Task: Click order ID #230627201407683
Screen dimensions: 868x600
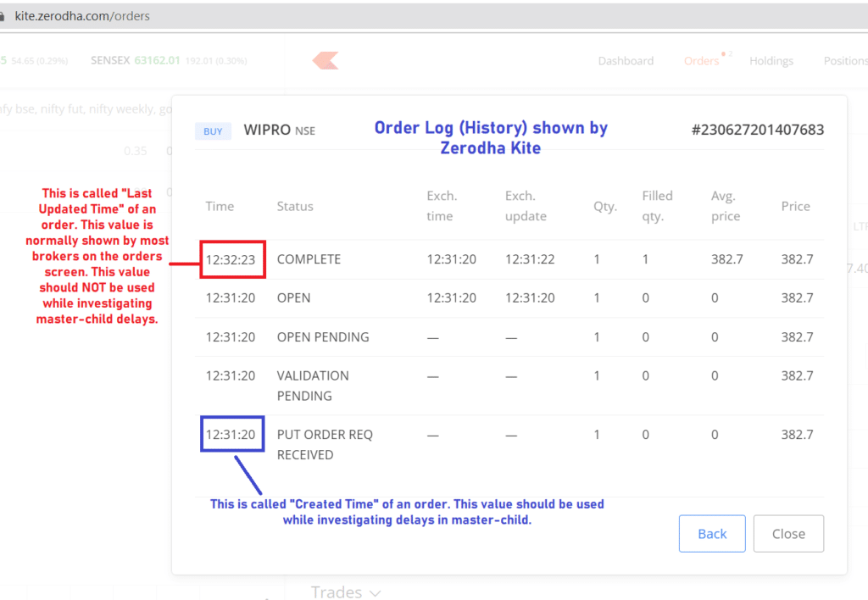Action: pyautogui.click(x=757, y=130)
